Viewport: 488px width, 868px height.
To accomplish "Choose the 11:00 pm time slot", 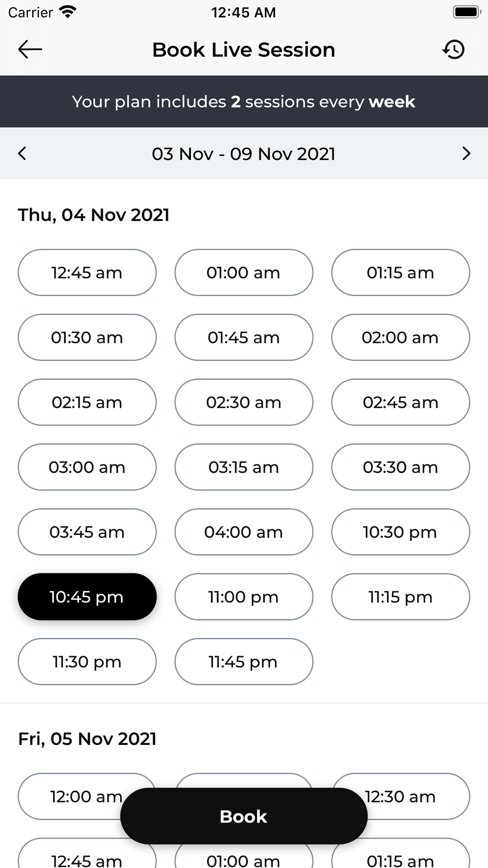I will (x=244, y=597).
